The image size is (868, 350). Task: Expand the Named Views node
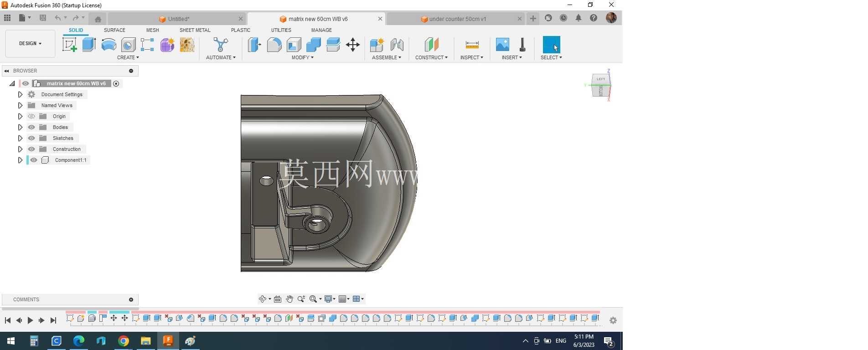pyautogui.click(x=20, y=105)
